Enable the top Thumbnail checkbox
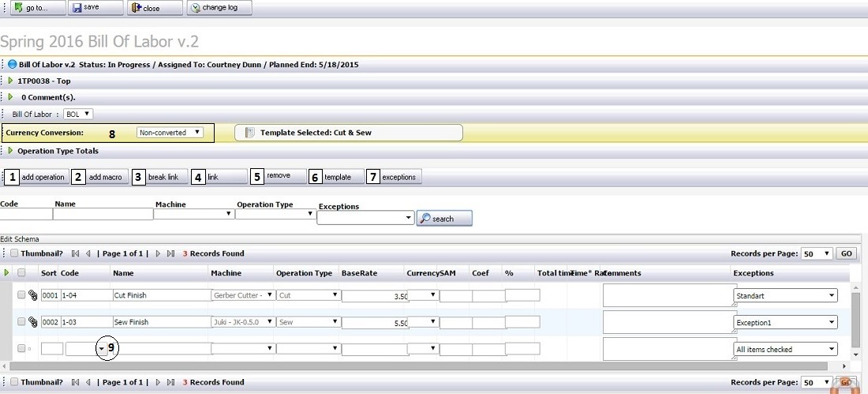Screen dimensions: 868x394 [x=14, y=253]
